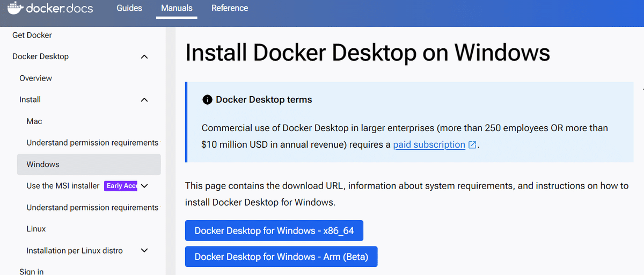Open Get Docker in the sidebar
The height and width of the screenshot is (275, 644).
tap(32, 35)
